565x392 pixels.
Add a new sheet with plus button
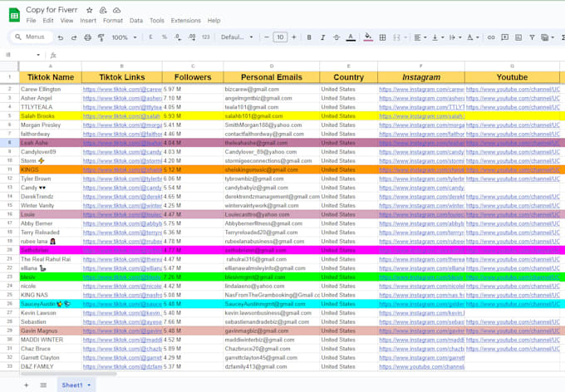pyautogui.click(x=27, y=385)
